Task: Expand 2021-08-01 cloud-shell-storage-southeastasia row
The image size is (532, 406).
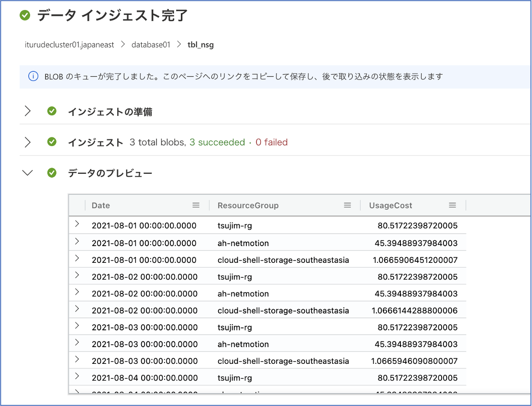Action: pyautogui.click(x=78, y=259)
